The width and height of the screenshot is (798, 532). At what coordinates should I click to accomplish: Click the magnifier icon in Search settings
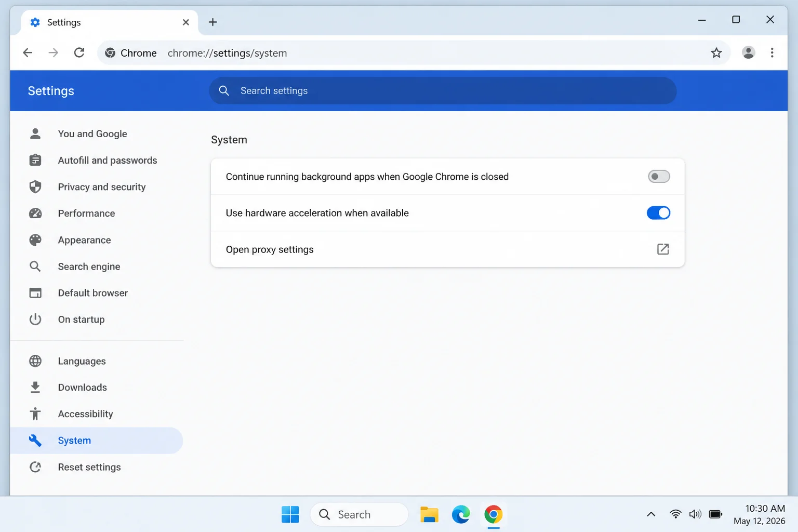point(224,90)
